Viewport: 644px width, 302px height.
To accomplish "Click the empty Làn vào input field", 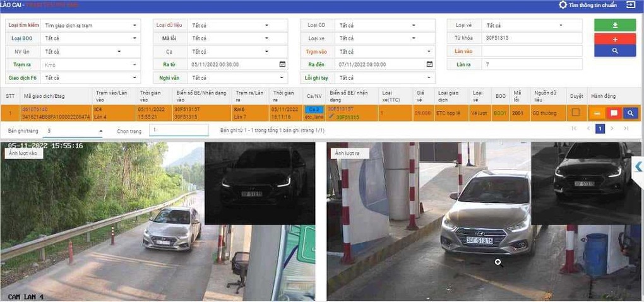I will tap(532, 51).
